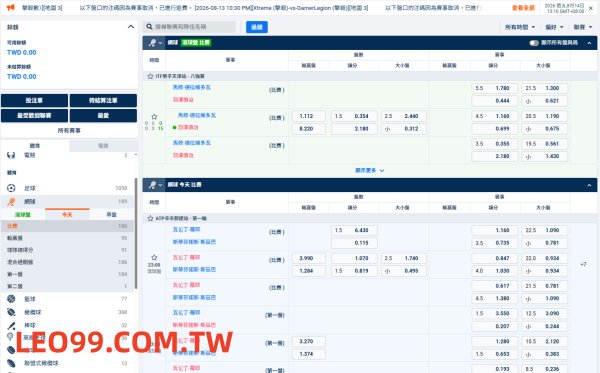
Task: Open sport selector in today tennis header
Action: coord(155,185)
